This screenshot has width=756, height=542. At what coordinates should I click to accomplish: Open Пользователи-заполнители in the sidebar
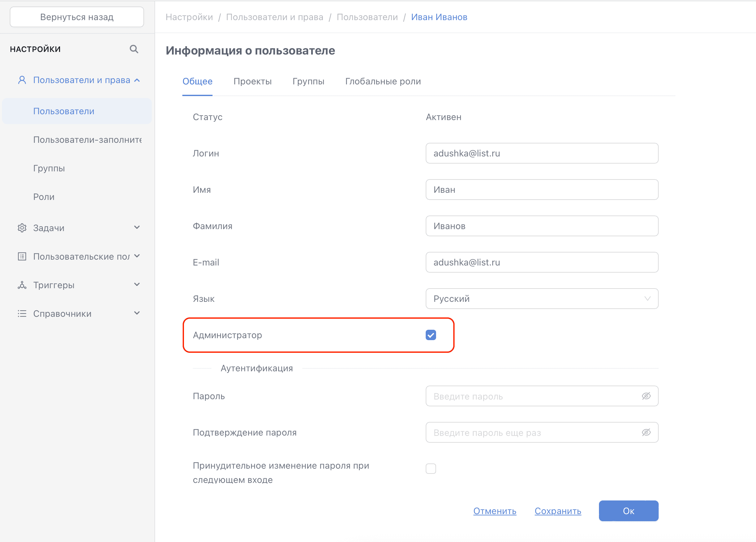87,140
